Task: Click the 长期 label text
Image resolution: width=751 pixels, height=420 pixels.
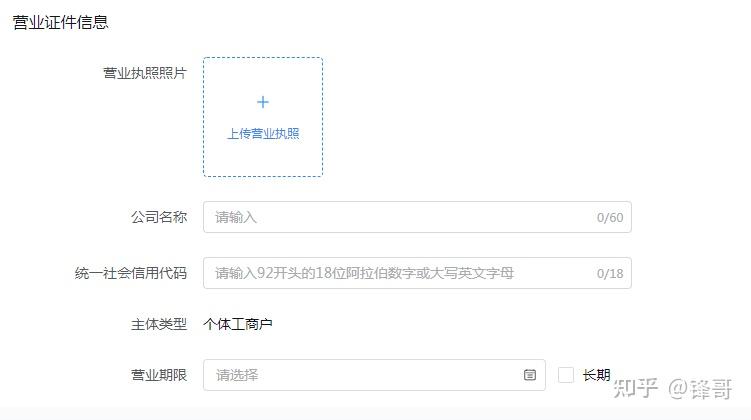Action: tap(596, 375)
